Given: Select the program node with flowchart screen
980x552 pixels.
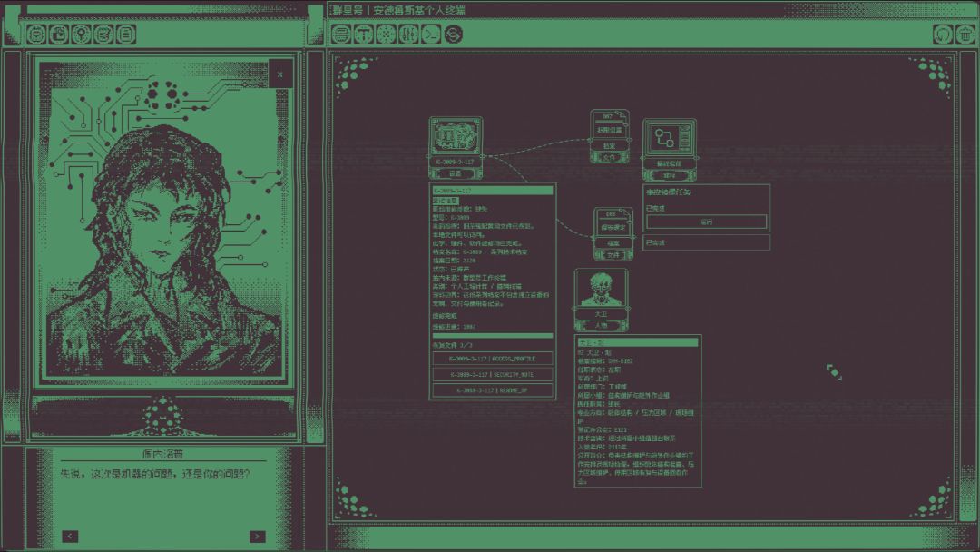Looking at the screenshot, I should point(670,150).
